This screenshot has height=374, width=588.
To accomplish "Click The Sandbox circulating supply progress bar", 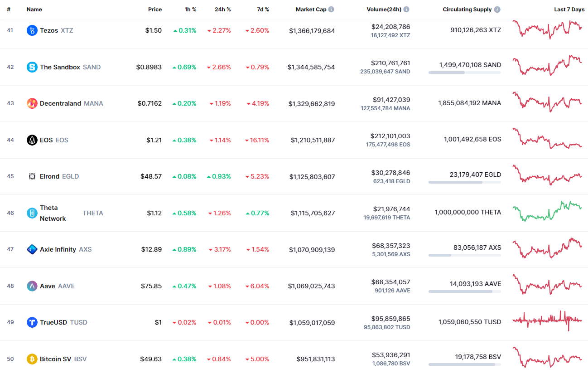I will click(x=465, y=73).
